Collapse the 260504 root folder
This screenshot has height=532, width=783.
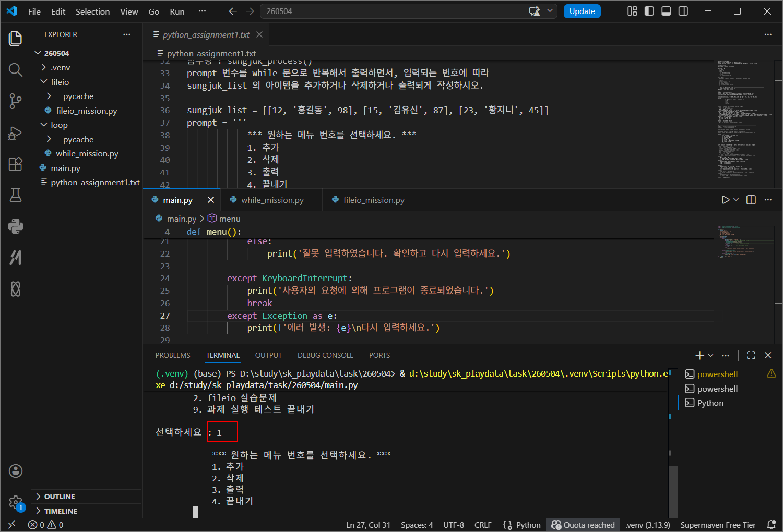click(x=38, y=53)
